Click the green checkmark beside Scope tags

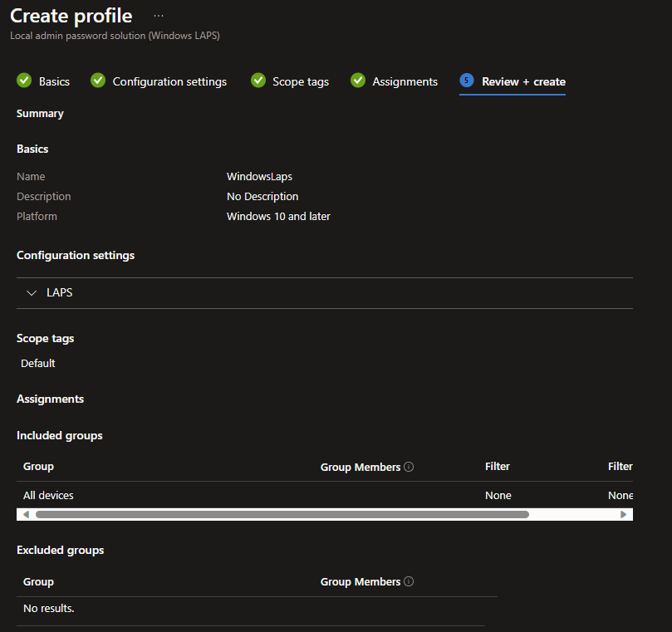(258, 81)
